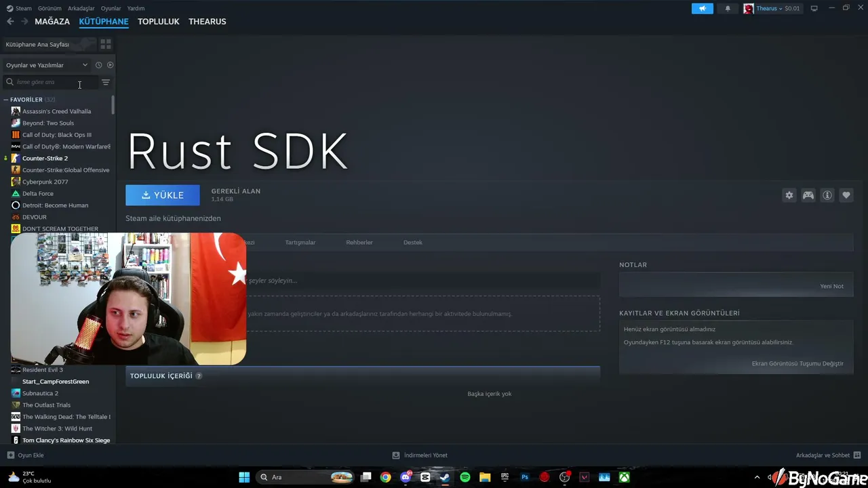This screenshot has height=488, width=868.
Task: Open Spotify from the taskbar
Action: 465,477
